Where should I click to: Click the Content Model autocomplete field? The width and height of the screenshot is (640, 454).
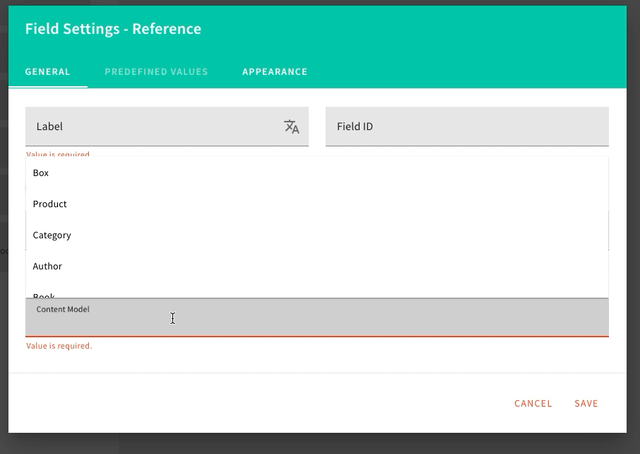pos(317,317)
